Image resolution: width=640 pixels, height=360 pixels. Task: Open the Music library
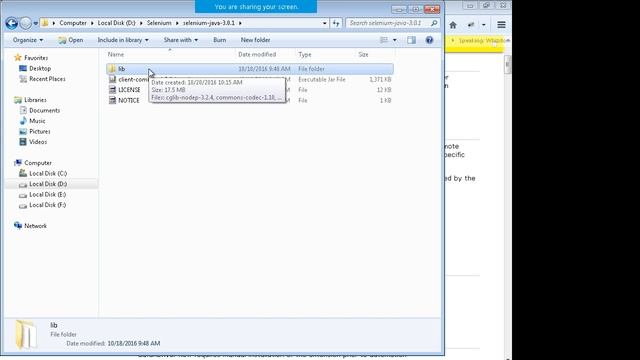(x=37, y=121)
